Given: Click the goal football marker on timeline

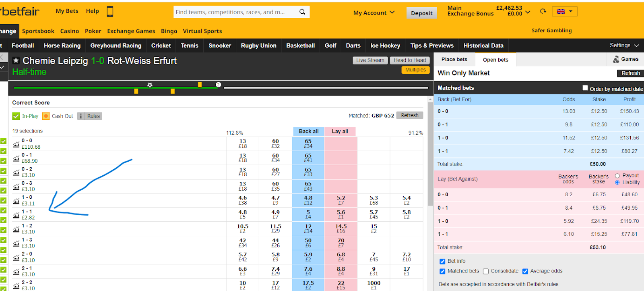Looking at the screenshot, I should (x=150, y=85).
